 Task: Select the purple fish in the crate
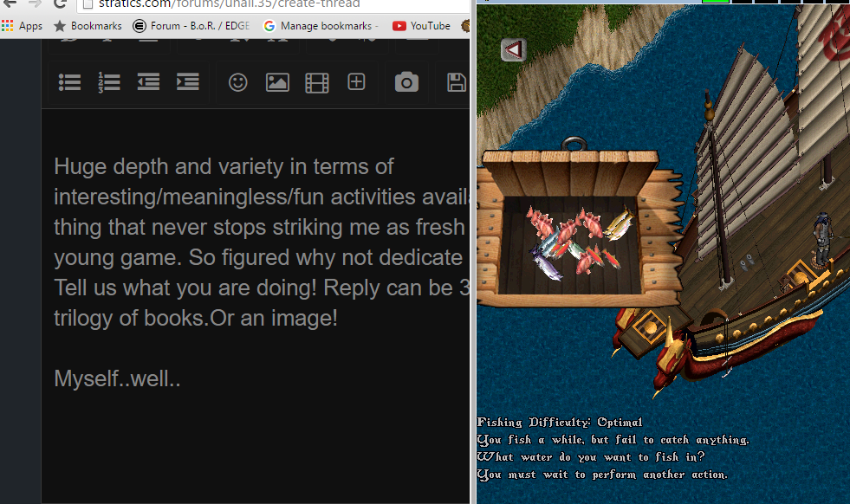pos(545,263)
